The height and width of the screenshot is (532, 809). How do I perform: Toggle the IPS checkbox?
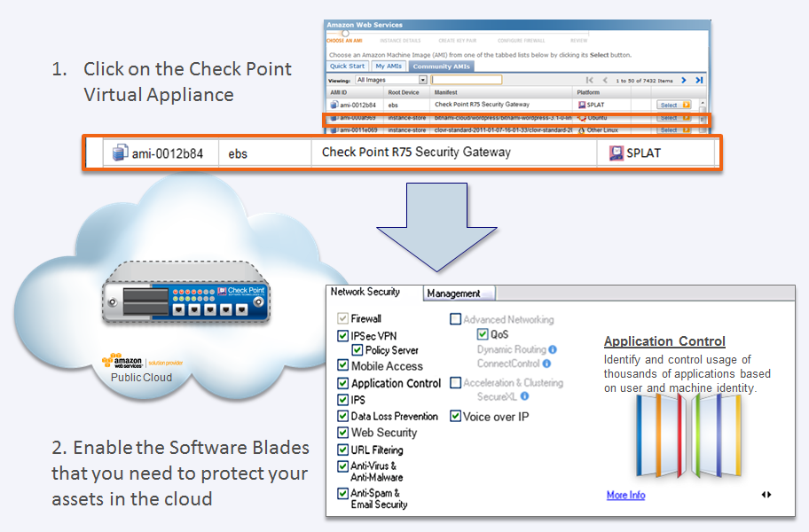(x=342, y=400)
